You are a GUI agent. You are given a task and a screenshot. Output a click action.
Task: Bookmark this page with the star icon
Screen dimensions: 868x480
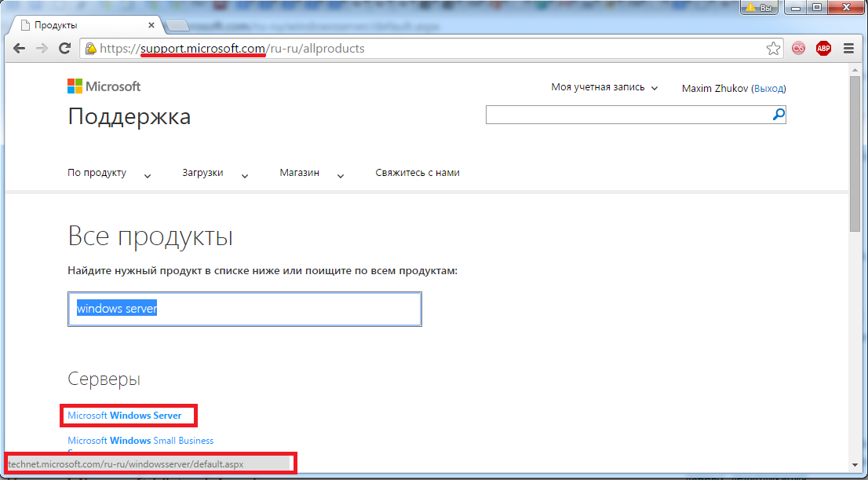(774, 49)
